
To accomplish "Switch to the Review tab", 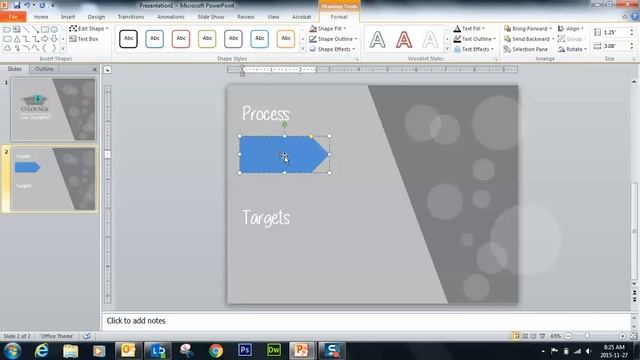I will pyautogui.click(x=246, y=17).
